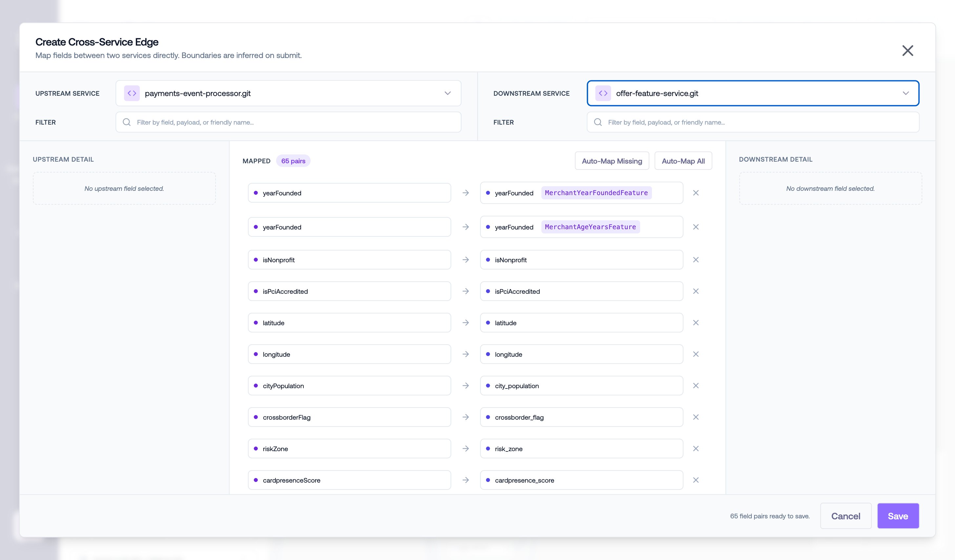Select downstream cardpresence_score field
955x560 pixels.
[581, 480]
